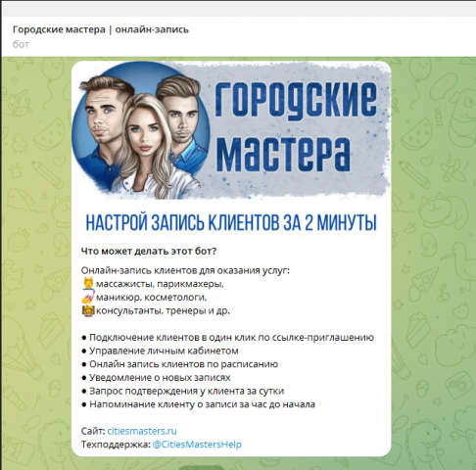This screenshot has height=470, width=476.
Task: Click the 'Сайт:' label
Action: pos(93,431)
